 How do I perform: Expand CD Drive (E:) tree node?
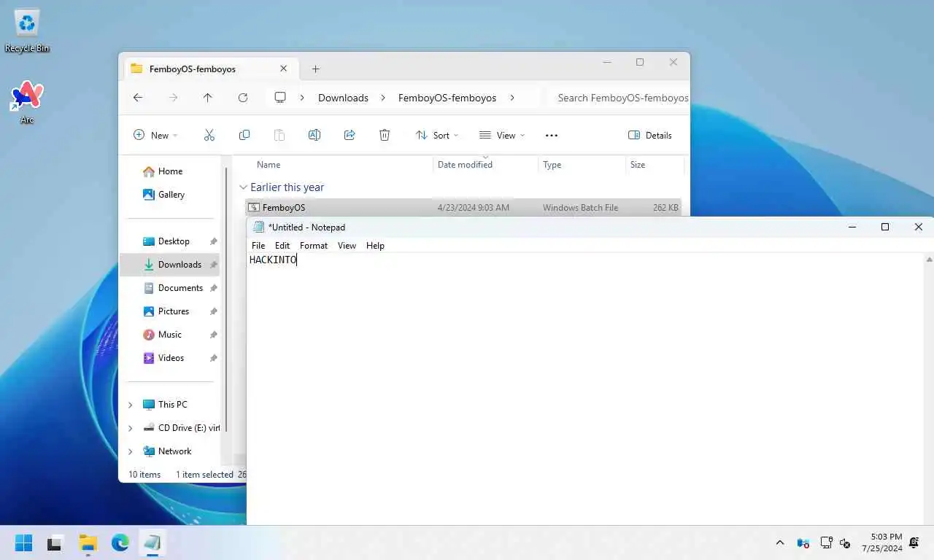click(x=131, y=428)
